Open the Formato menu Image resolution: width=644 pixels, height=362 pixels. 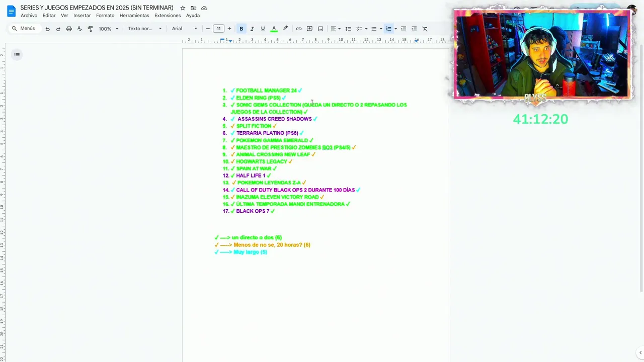[x=105, y=16]
